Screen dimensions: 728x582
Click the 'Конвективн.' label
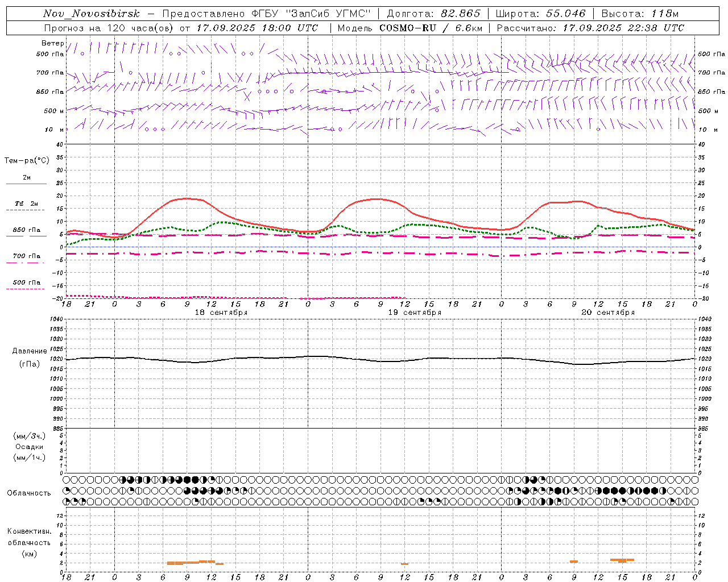pyautogui.click(x=29, y=531)
